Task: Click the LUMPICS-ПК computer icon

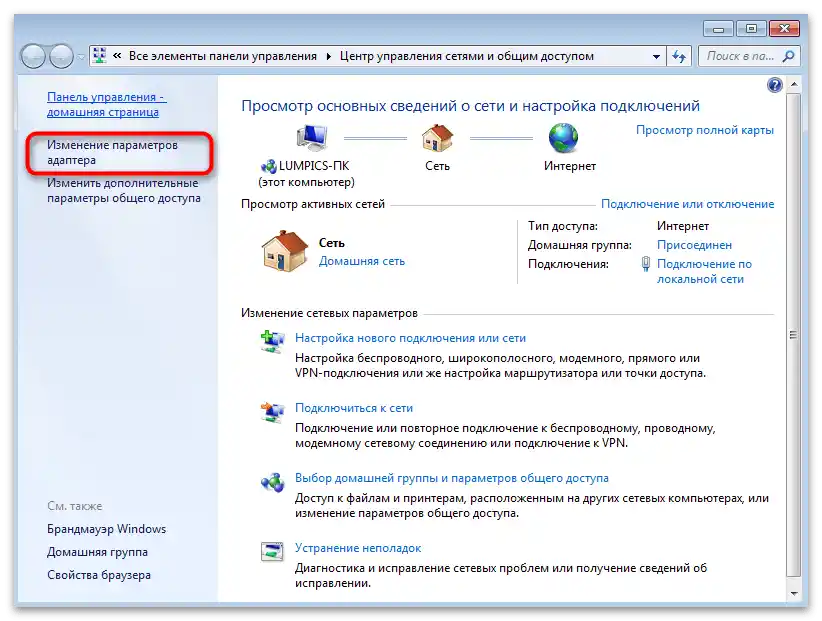Action: pos(312,138)
